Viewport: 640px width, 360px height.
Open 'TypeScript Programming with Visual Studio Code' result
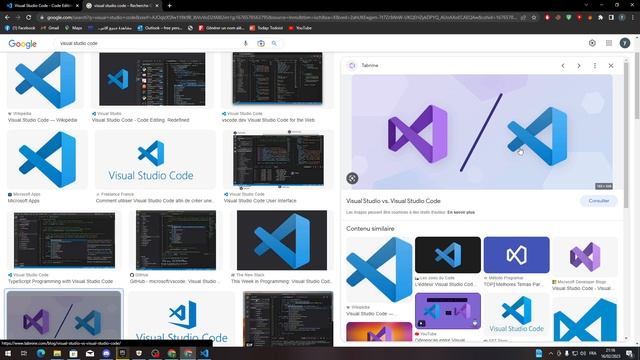[x=64, y=240]
